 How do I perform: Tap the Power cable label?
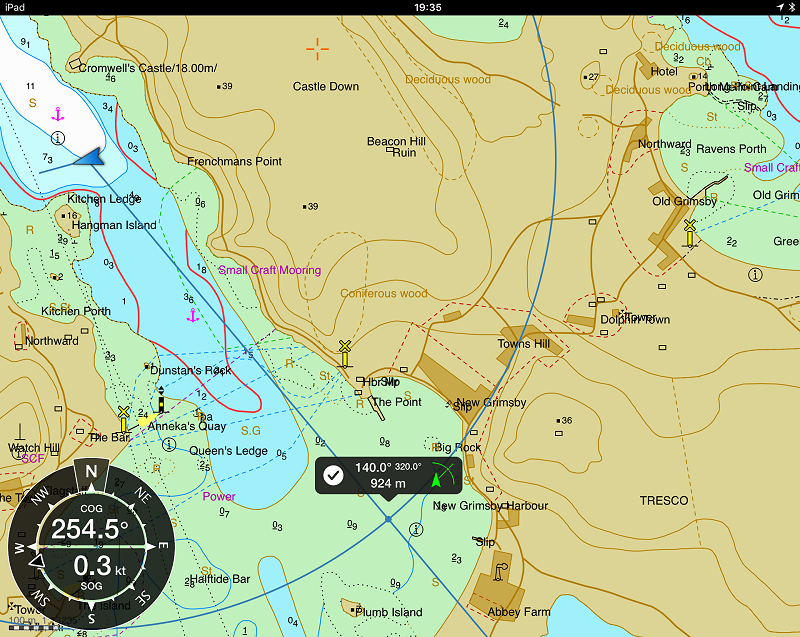(219, 496)
